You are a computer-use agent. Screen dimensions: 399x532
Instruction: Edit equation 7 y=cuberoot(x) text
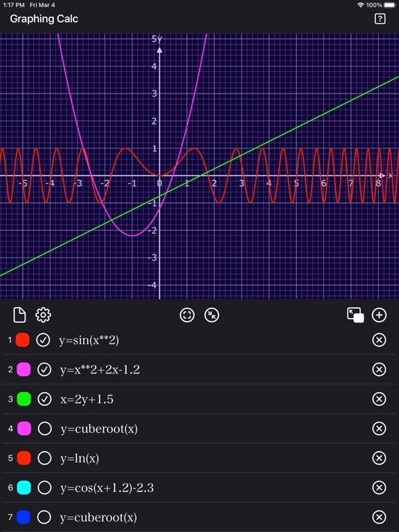point(98,517)
